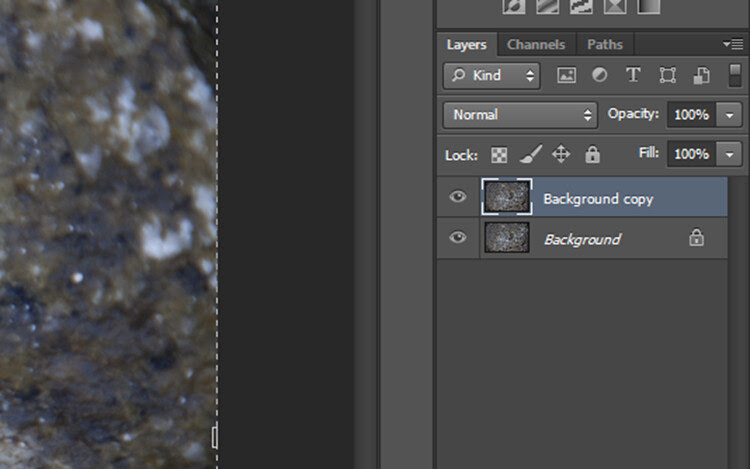Switch to the Paths tab
The height and width of the screenshot is (469, 750).
[x=605, y=44]
